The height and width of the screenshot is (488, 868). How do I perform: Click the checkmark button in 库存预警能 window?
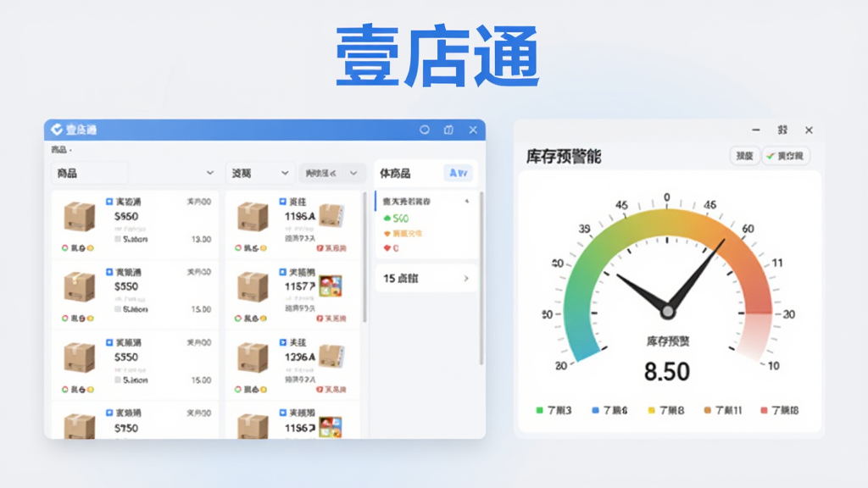pyautogui.click(x=786, y=156)
